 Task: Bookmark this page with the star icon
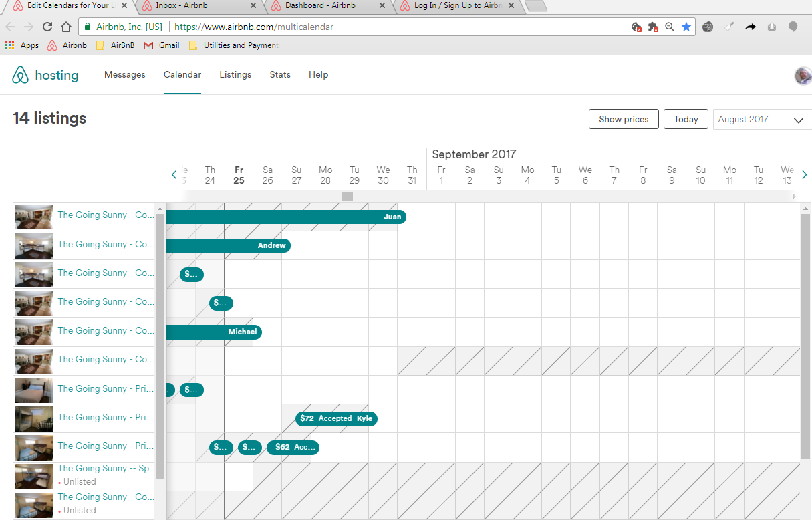coord(686,27)
